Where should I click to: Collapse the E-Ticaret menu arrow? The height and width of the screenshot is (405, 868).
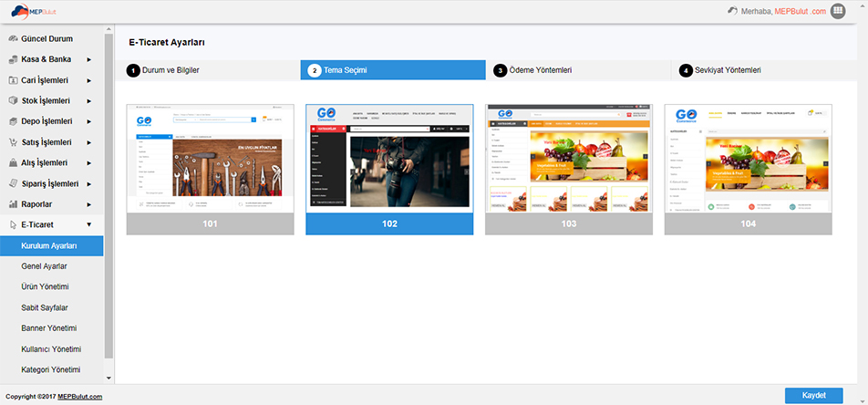89,225
